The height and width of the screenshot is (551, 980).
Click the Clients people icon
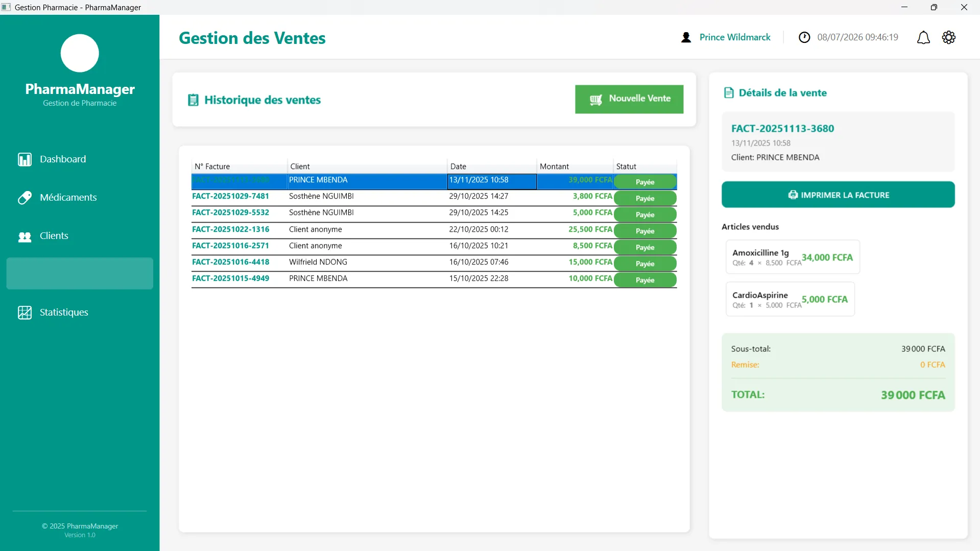point(25,236)
